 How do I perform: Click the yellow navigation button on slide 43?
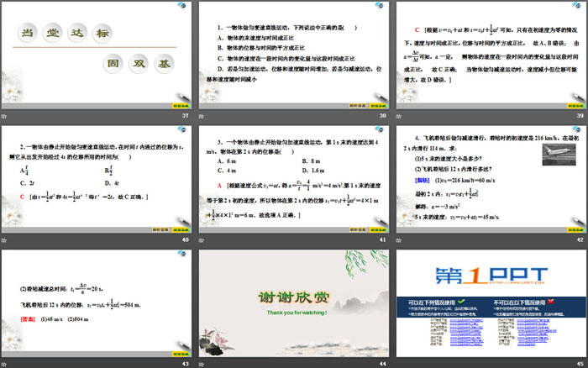click(x=181, y=354)
